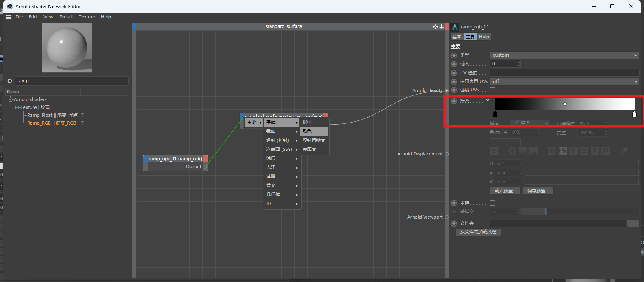Switch to Kelvin temperature mode K

[573, 151]
